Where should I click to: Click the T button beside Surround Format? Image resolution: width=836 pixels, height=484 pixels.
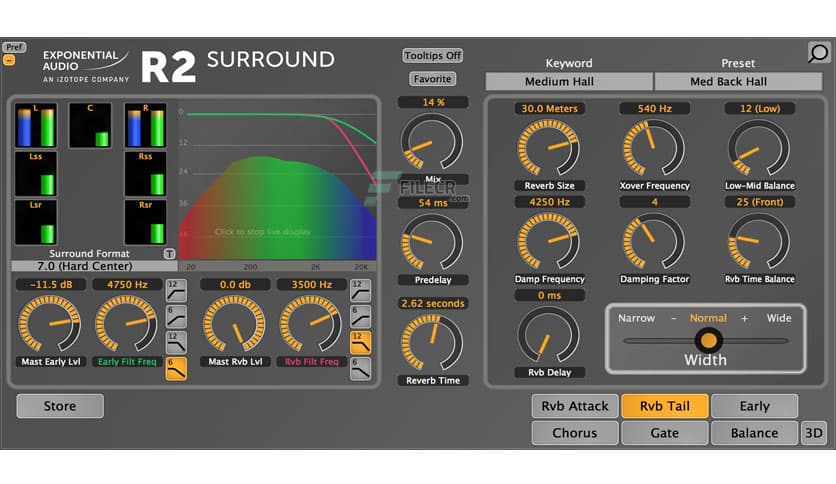point(169,254)
